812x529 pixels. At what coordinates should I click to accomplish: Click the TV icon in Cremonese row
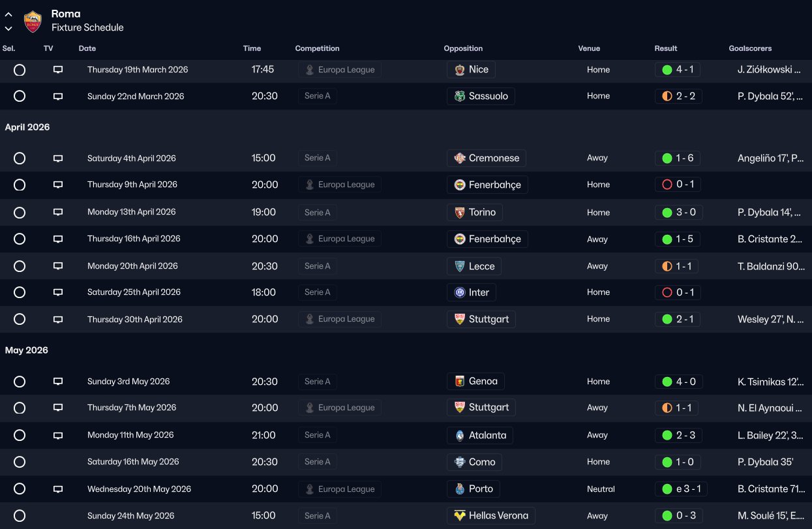point(58,159)
